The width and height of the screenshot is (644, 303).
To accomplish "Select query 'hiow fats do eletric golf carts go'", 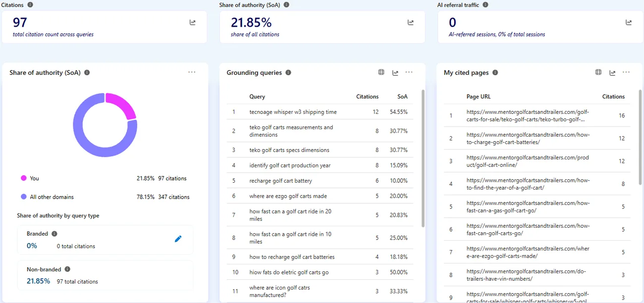I will [x=289, y=272].
